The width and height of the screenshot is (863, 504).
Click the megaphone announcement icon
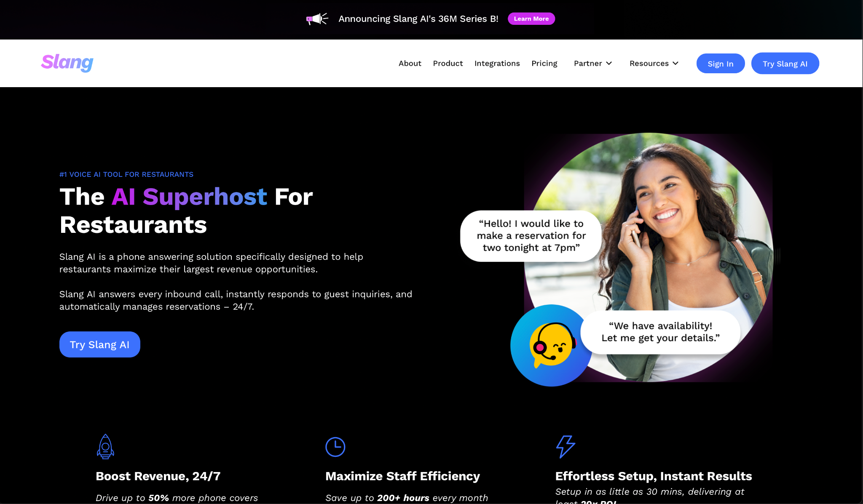click(x=317, y=19)
